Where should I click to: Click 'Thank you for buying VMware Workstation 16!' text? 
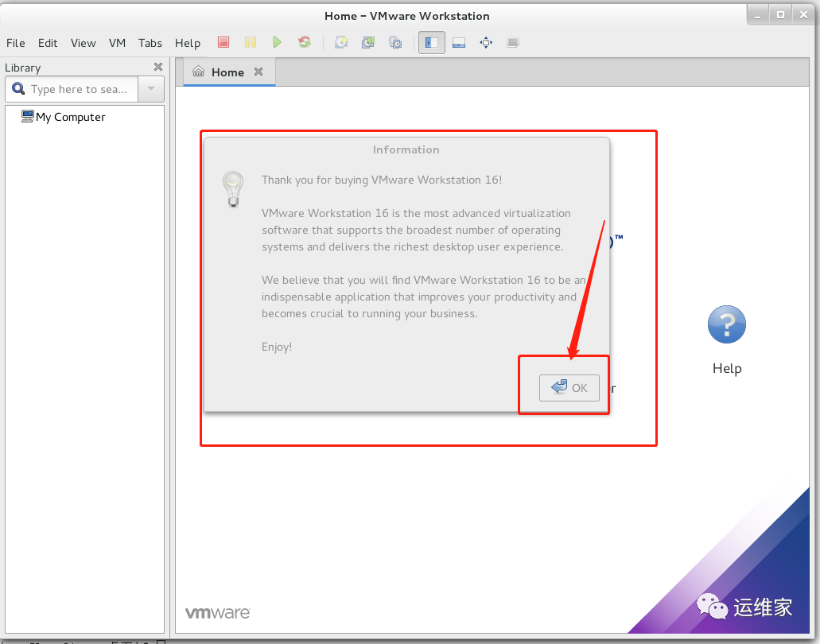pyautogui.click(x=382, y=180)
